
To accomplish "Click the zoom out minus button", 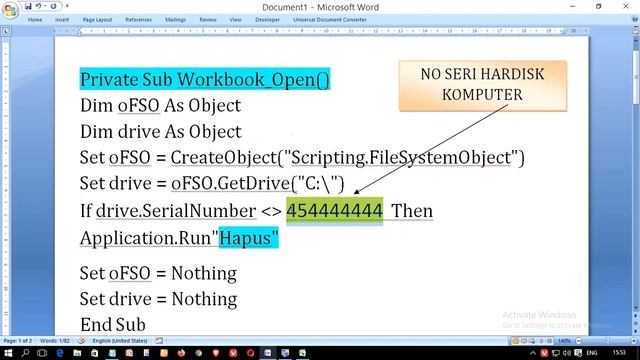I will coord(578,341).
